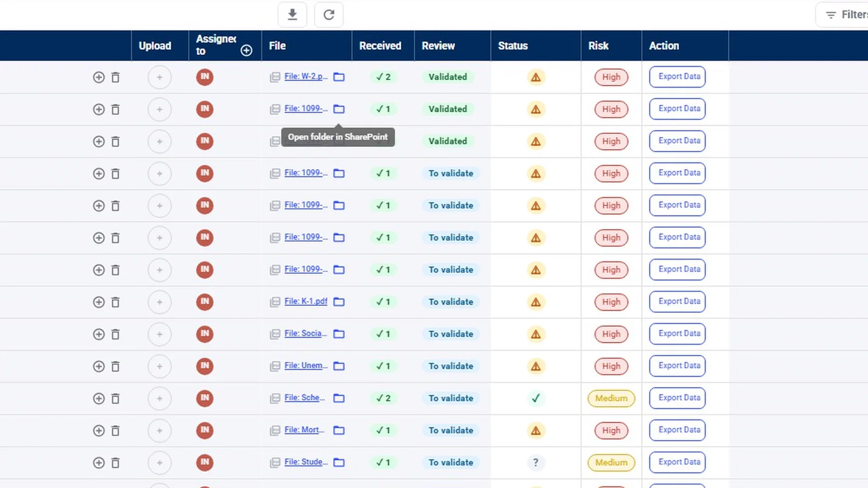Delete the K-1.pdf row with the trash icon

click(115, 302)
